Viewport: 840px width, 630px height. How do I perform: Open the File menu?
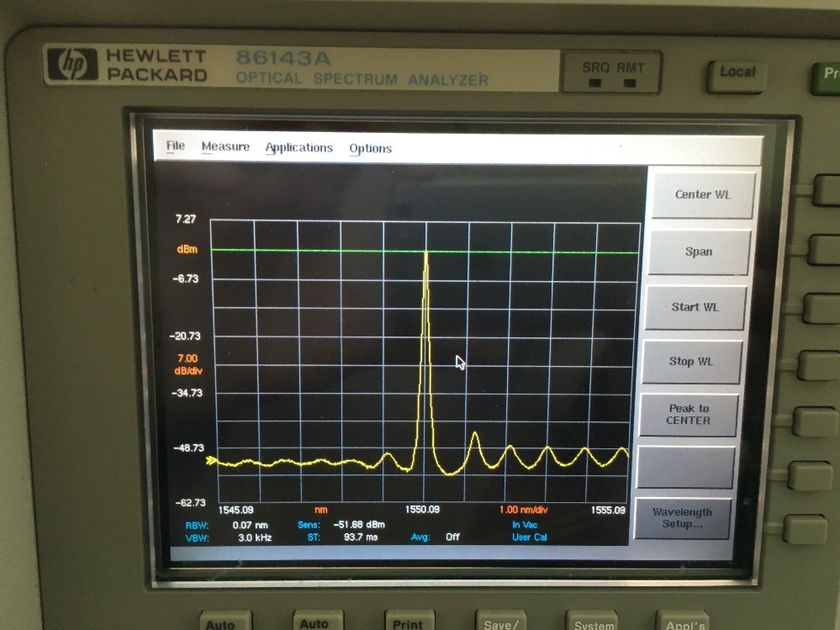click(175, 146)
